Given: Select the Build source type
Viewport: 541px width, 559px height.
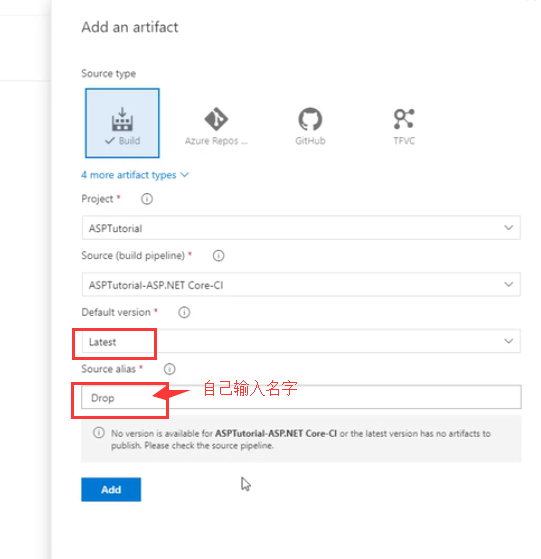Looking at the screenshot, I should [122, 123].
